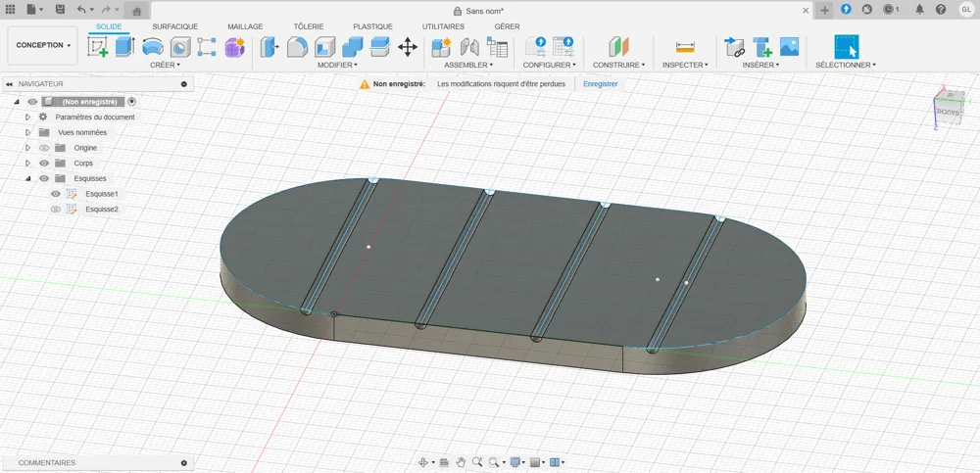Switch to the TÔLERIE tab

pos(309,26)
